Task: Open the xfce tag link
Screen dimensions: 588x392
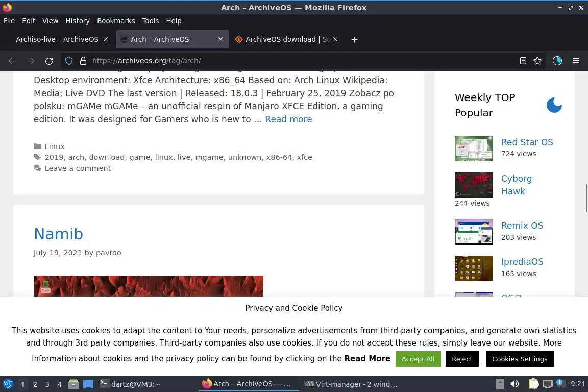Action: click(305, 157)
